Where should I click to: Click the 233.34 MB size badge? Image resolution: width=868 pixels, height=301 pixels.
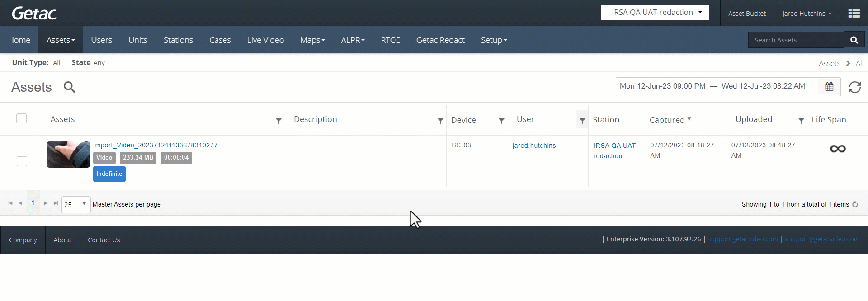coord(138,158)
